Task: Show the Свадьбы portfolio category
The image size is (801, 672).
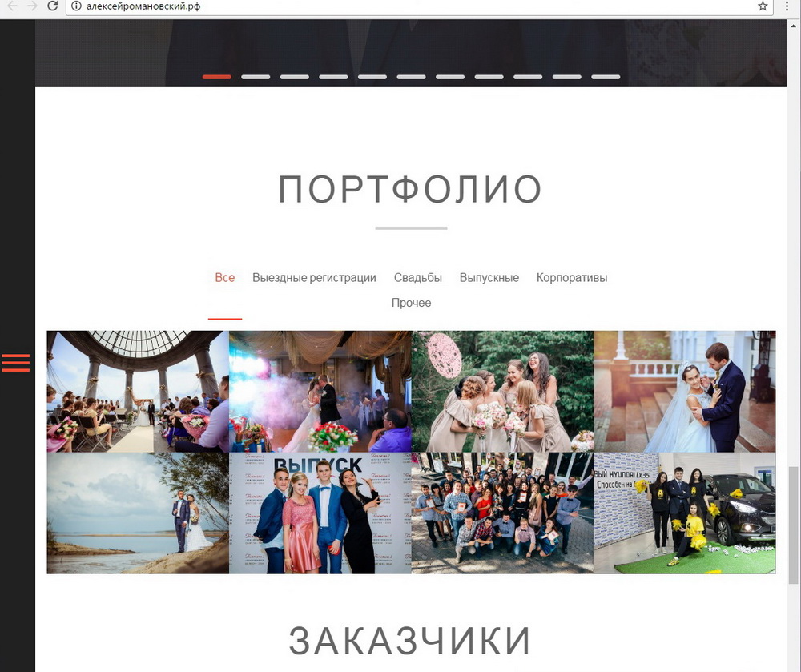Action: tap(417, 278)
